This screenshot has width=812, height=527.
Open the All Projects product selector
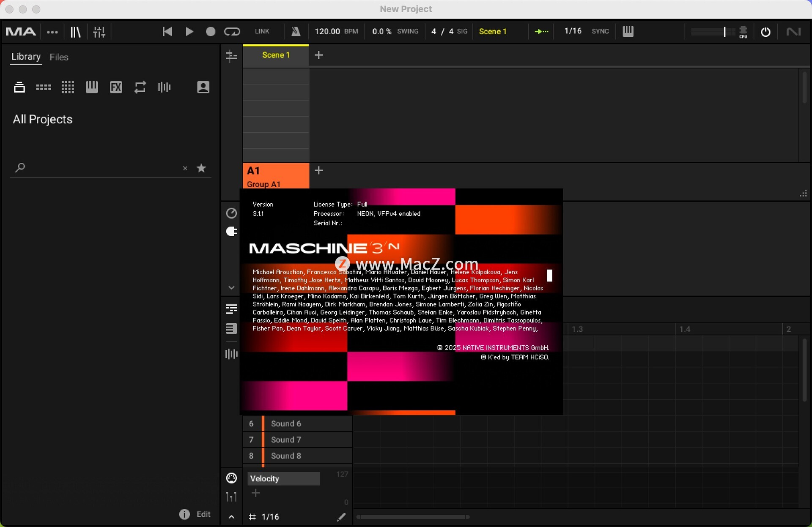click(42, 119)
